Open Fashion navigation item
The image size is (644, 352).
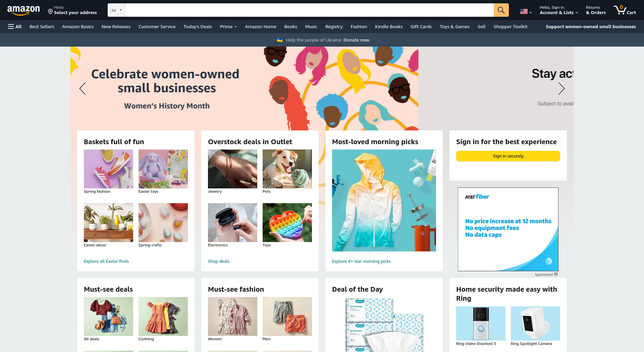point(359,26)
